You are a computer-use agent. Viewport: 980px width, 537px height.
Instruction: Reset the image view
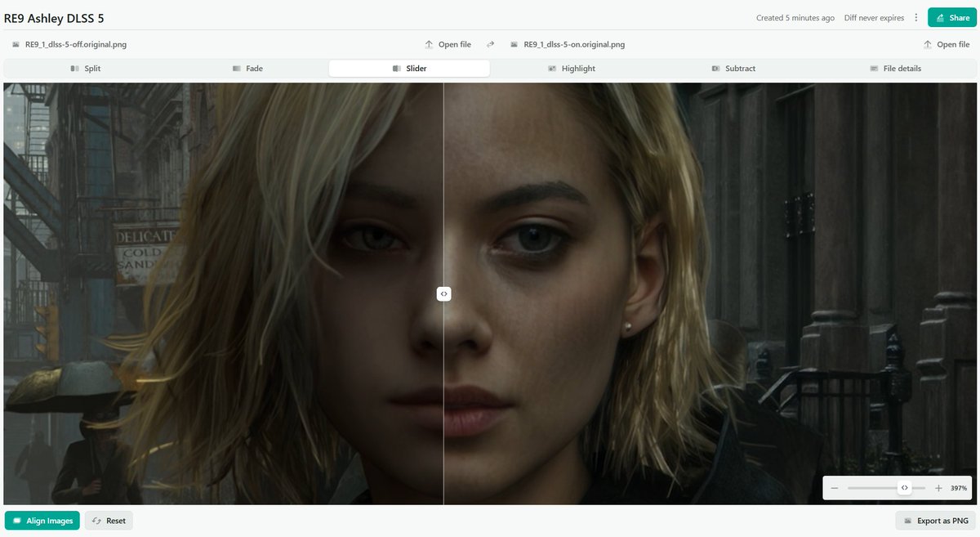109,521
